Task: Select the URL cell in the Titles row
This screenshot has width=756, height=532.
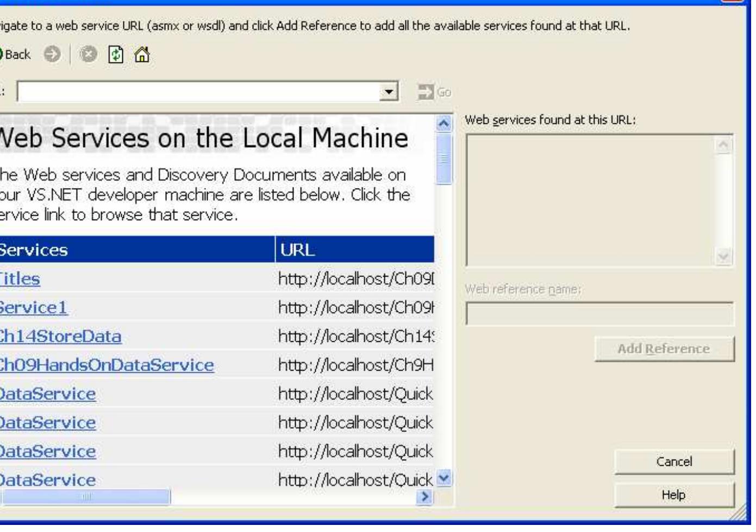Action: pyautogui.click(x=355, y=279)
